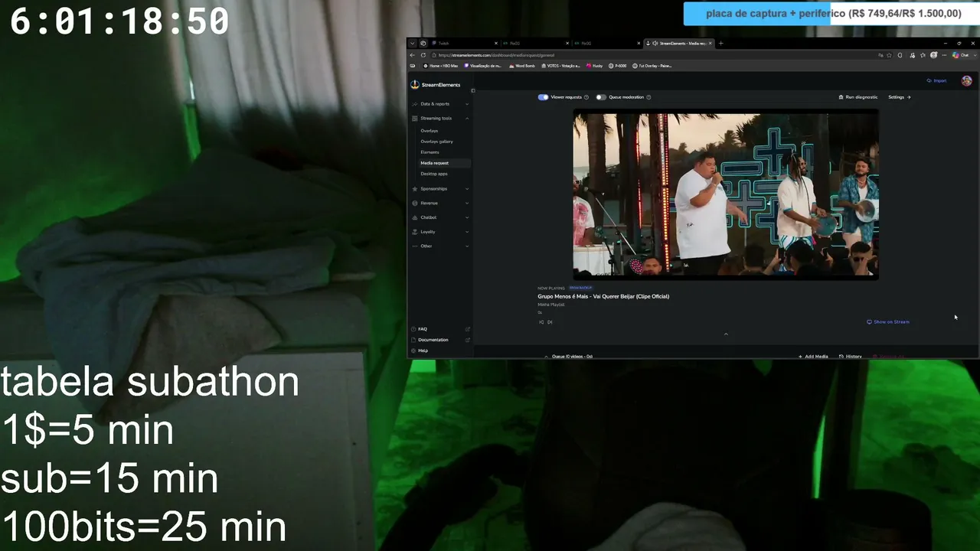Open the P-6000 bookmark
Image resolution: width=980 pixels, height=551 pixels.
tap(618, 66)
